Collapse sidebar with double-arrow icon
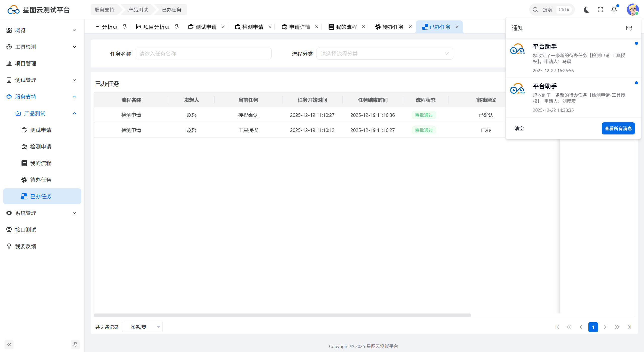The image size is (644, 352). [9, 345]
